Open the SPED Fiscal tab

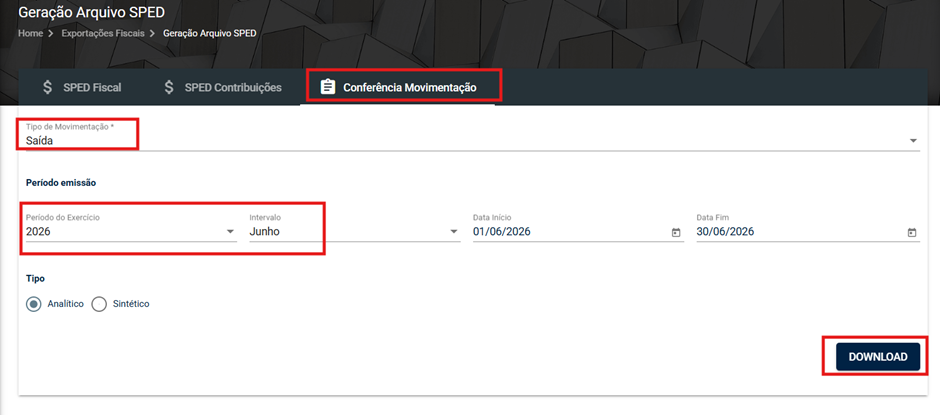(82, 88)
